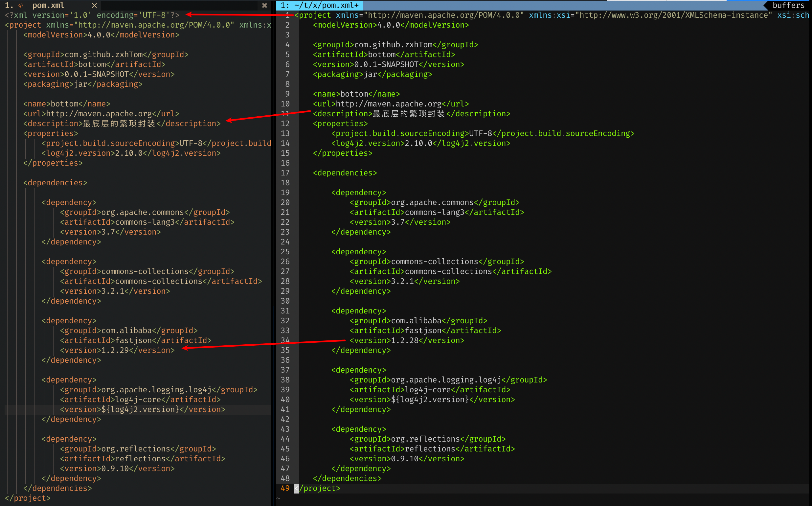The image size is (812, 506).
Task: Click the <properties> opening tag in left pane
Action: pos(51,133)
